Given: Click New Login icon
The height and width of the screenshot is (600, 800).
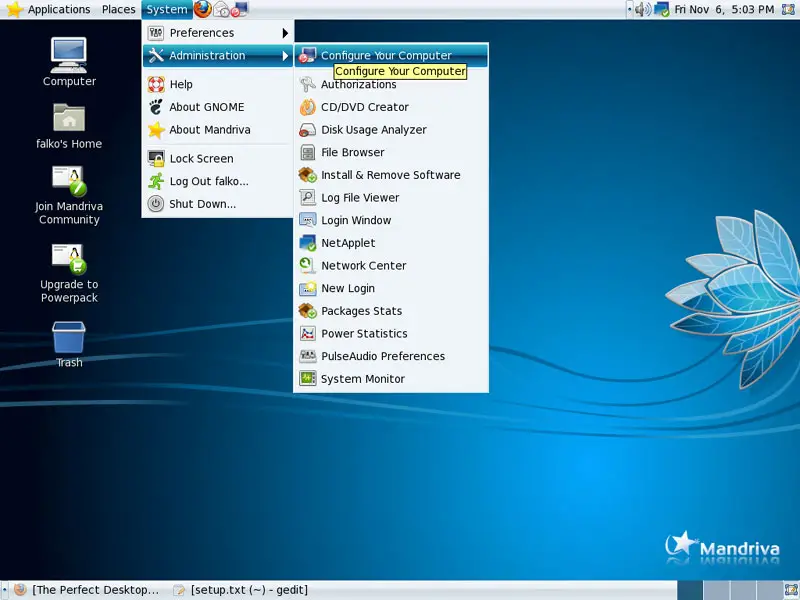Looking at the screenshot, I should (x=308, y=288).
